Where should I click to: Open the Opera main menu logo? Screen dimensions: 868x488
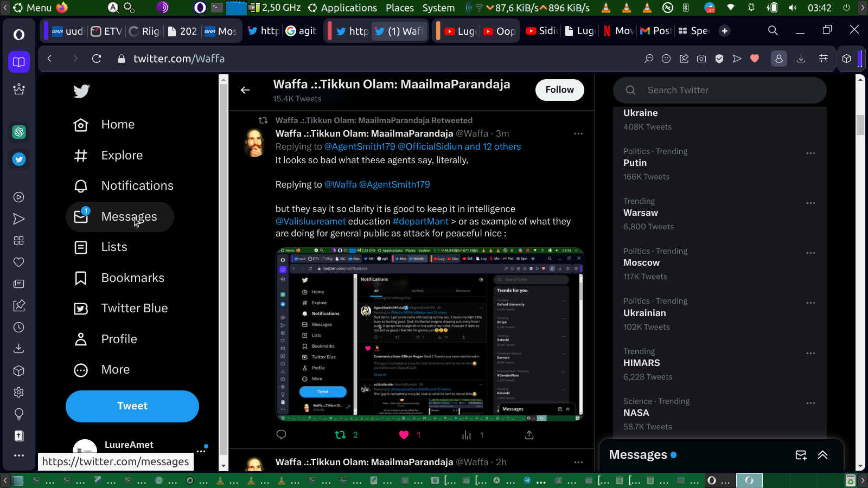tap(19, 35)
